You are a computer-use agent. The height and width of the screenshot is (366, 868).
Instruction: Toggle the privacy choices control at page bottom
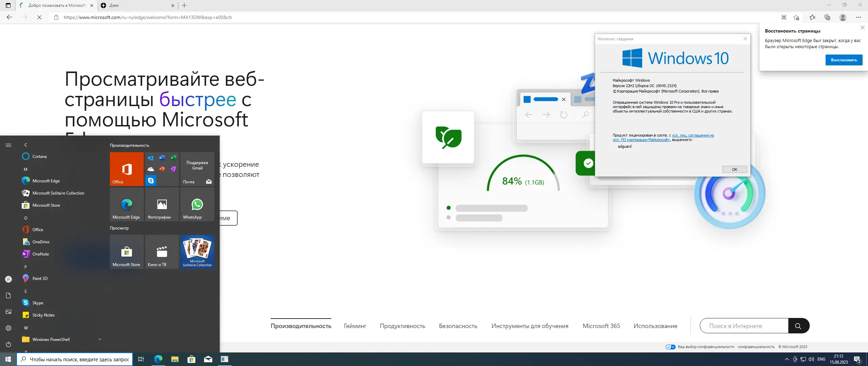tap(671, 347)
